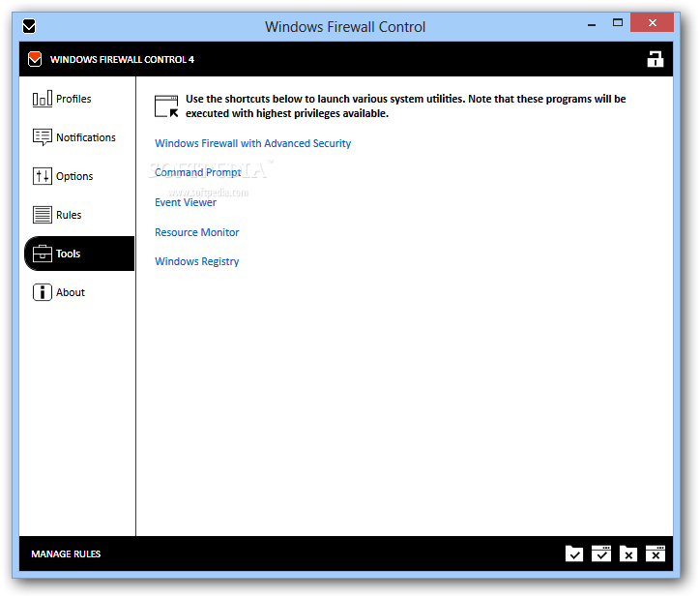Viewport: 700px width, 598px height.
Task: Click the Rules list icon
Action: (x=43, y=215)
